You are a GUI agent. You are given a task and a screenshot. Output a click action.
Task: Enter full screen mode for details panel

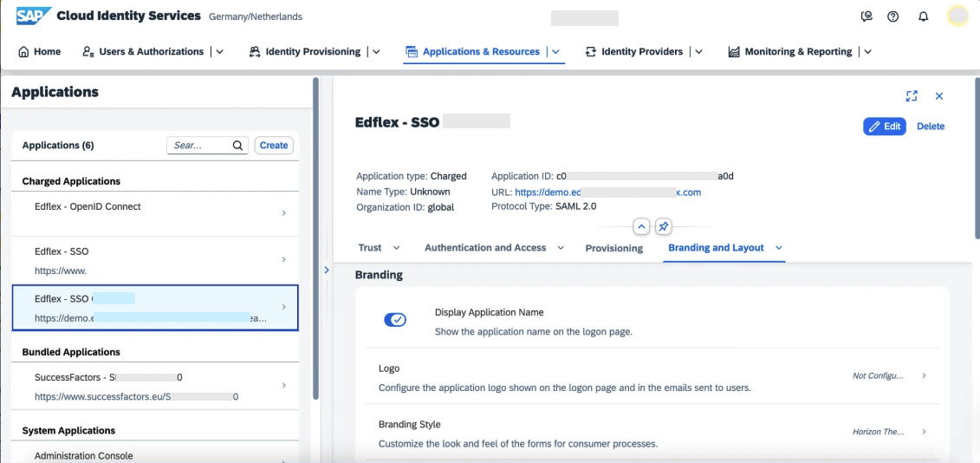coord(912,95)
